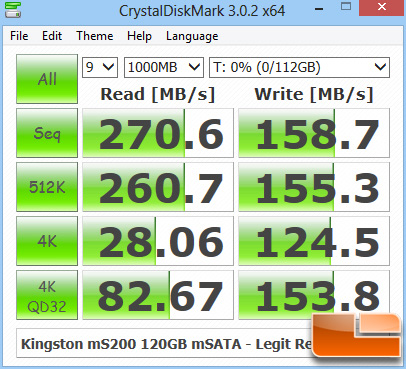The height and width of the screenshot is (369, 406).
Task: Open the drive selection dropdown T: 0%
Action: [x=299, y=68]
